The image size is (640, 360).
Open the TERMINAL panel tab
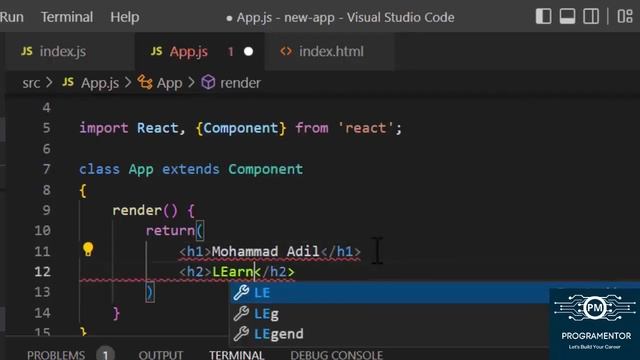[237, 355]
